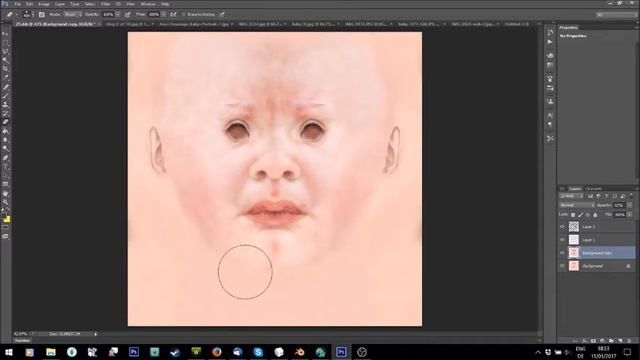Open the brush preset picker arrow
The width and height of the screenshot is (640, 360).
[x=33, y=14]
